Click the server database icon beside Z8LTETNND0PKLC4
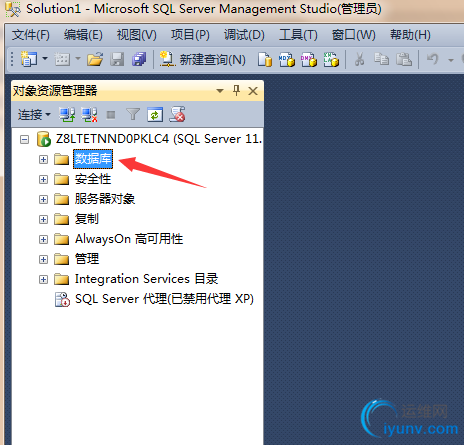This screenshot has height=445, width=464. [x=44, y=139]
